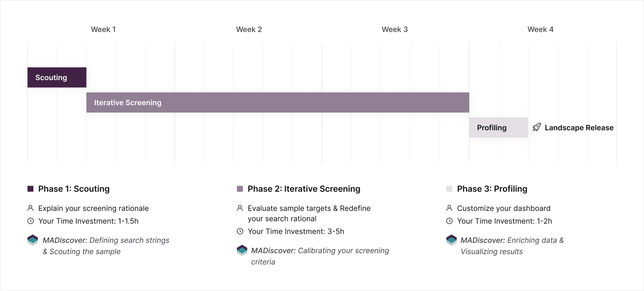Click the MADiscover logo under Phase 2
The image size is (644, 291).
tap(242, 250)
